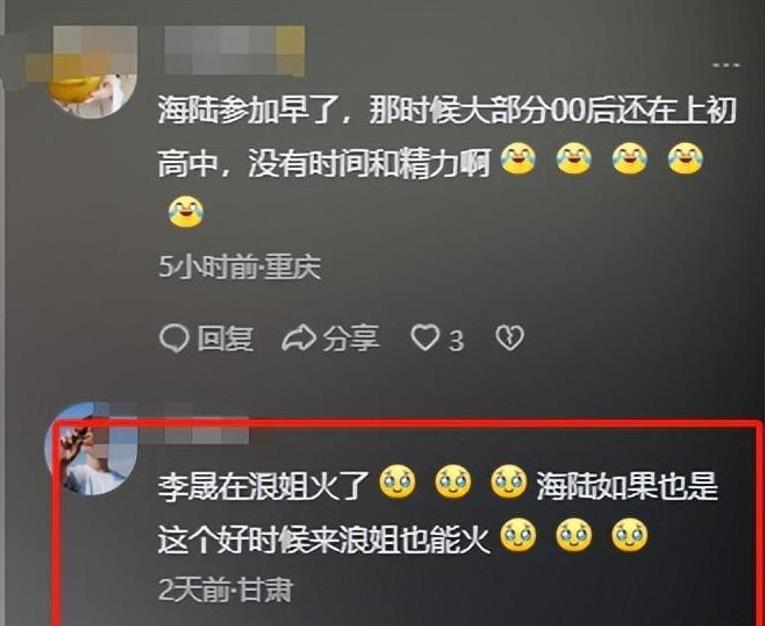Click the teary emoji right after 火了
765x626 pixels.
pos(398,482)
